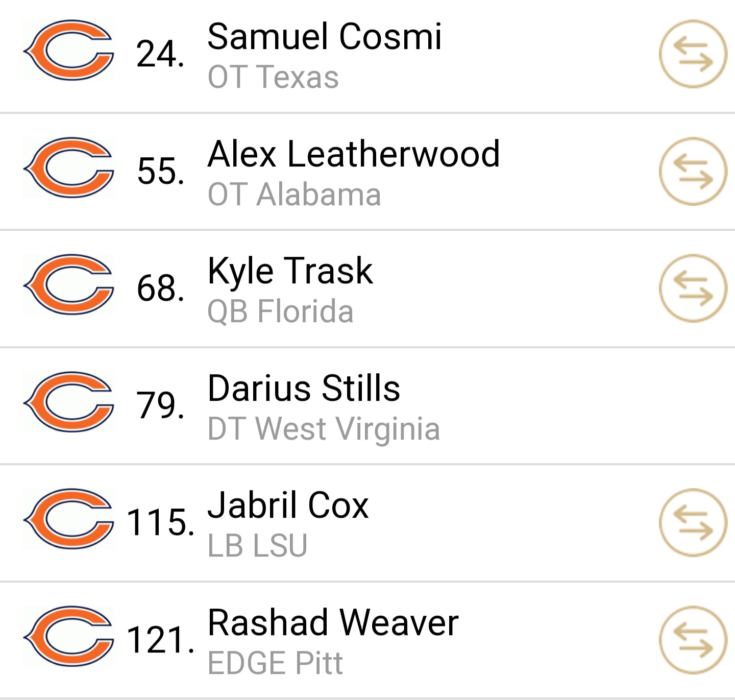Tap the swap icon for Jabril Cox

click(693, 522)
